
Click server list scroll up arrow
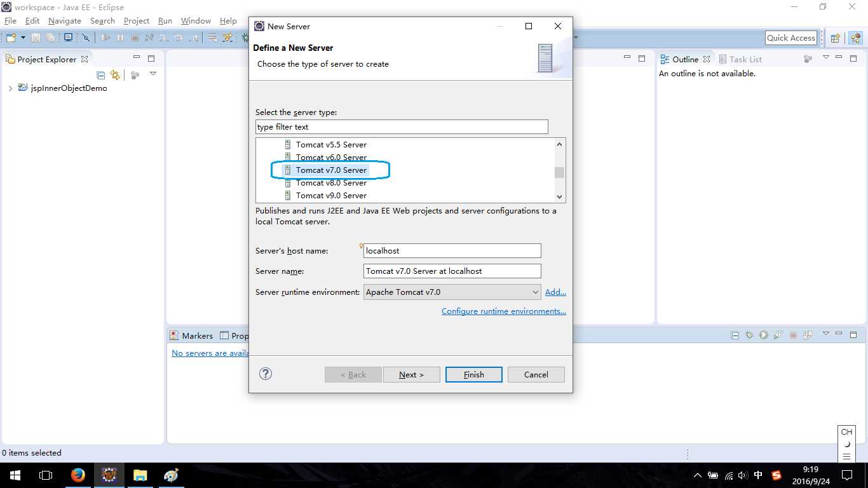coord(559,144)
